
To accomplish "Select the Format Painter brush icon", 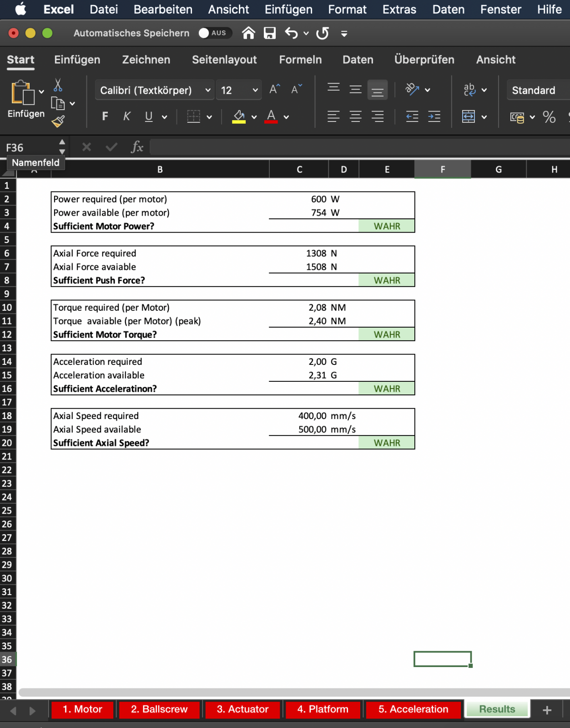I will tap(58, 121).
